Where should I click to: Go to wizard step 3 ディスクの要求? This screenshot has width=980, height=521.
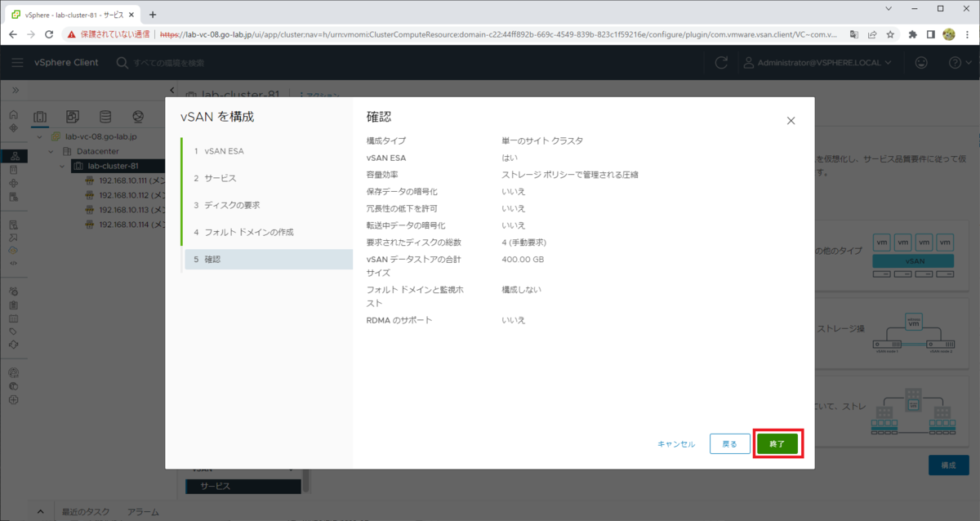pos(269,205)
